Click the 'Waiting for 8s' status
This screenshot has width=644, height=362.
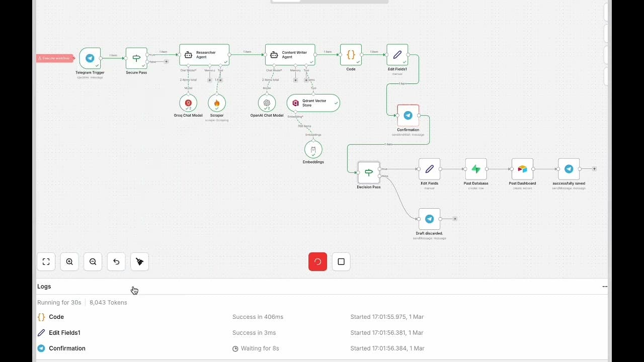pyautogui.click(x=256, y=348)
